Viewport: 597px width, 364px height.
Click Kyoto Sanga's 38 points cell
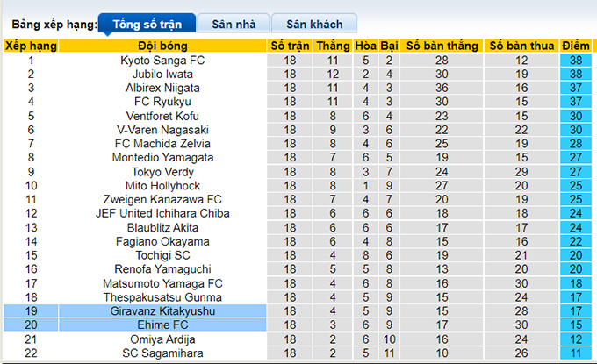[575, 61]
